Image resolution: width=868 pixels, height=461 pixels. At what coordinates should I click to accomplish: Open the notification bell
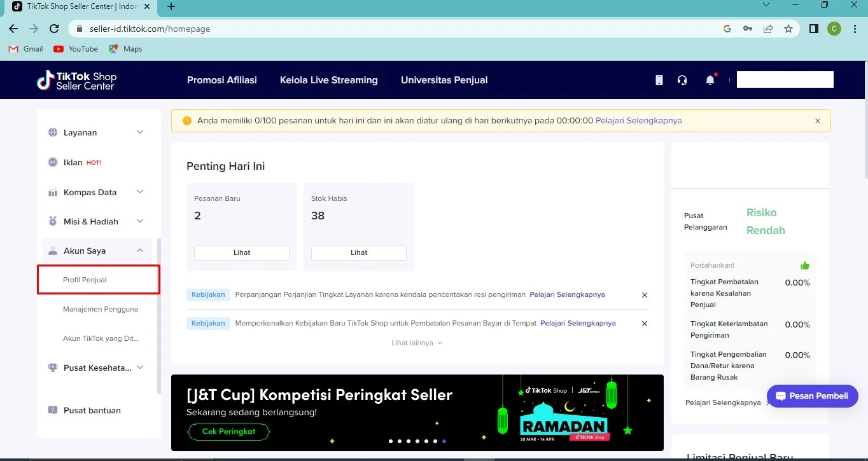click(x=710, y=80)
